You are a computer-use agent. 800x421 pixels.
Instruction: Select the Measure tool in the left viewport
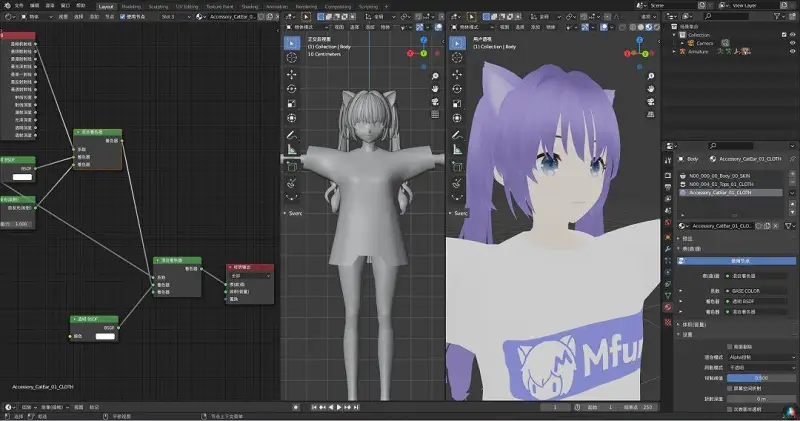pyautogui.click(x=292, y=150)
